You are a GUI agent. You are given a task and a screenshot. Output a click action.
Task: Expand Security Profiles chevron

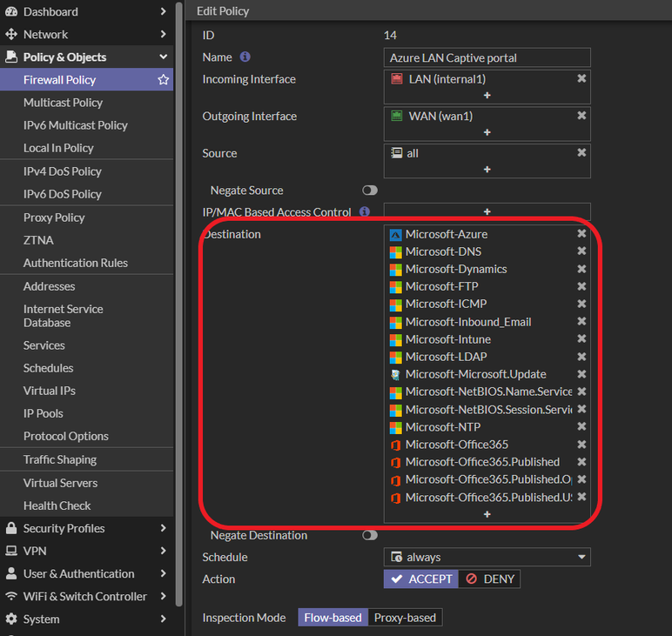tap(164, 528)
